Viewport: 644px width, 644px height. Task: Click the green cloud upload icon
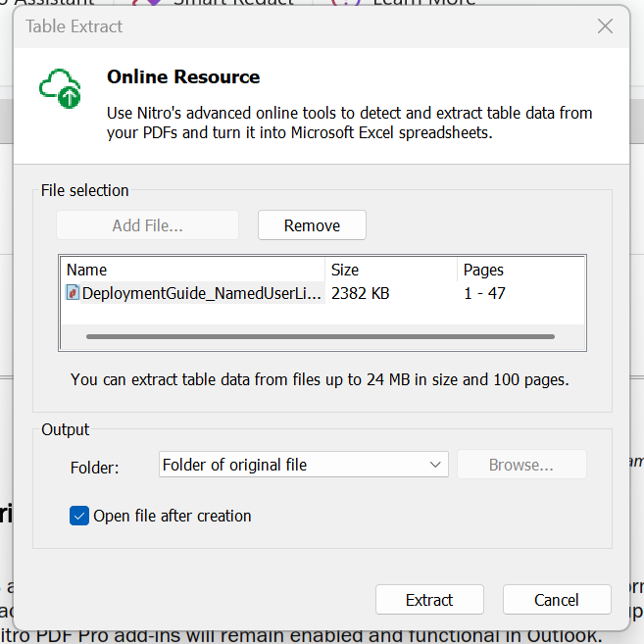61,89
